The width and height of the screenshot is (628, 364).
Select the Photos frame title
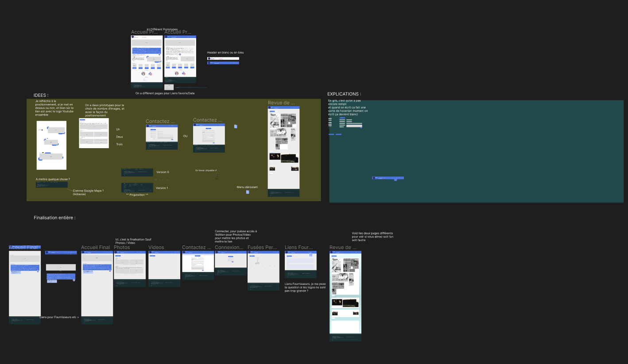[x=122, y=247]
